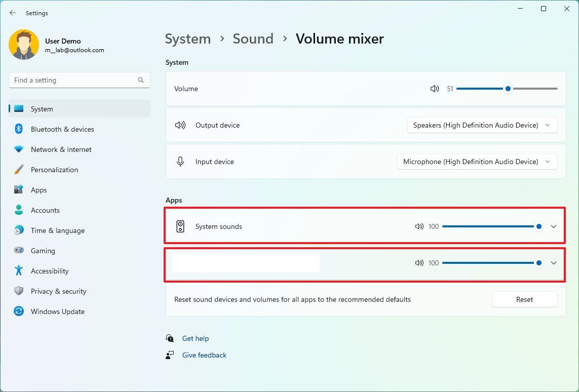Click the Accessibility sidebar icon
Screen dimensions: 579x392
18,271
